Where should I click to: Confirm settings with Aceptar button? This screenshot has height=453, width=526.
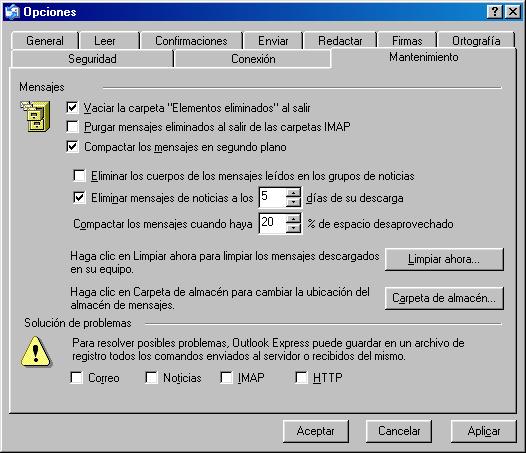pyautogui.click(x=316, y=431)
